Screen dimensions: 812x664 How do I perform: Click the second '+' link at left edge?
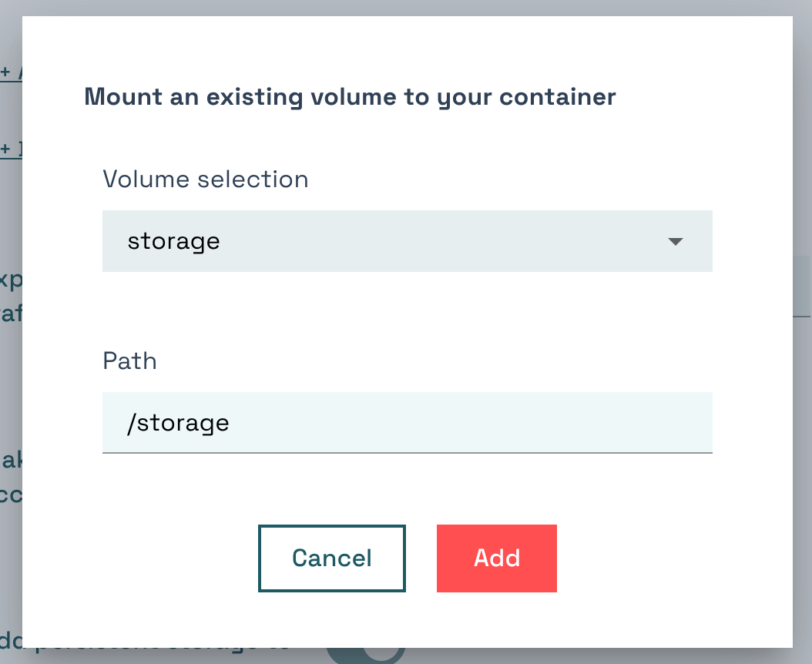click(x=11, y=149)
